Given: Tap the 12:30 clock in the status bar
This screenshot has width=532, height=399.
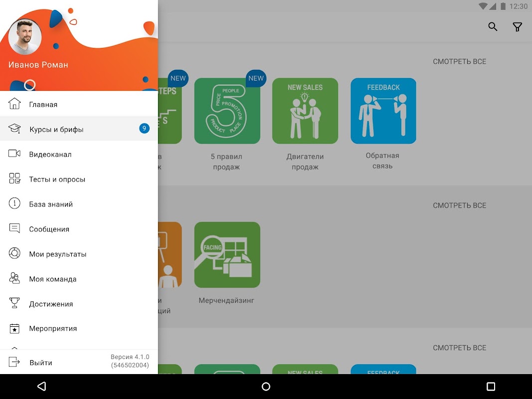Looking at the screenshot, I should point(519,6).
